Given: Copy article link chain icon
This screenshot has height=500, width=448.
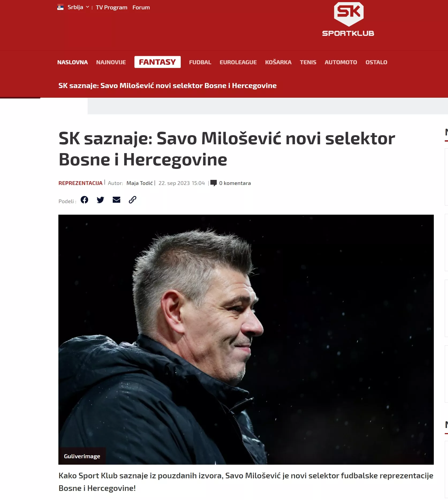Looking at the screenshot, I should click(x=133, y=200).
